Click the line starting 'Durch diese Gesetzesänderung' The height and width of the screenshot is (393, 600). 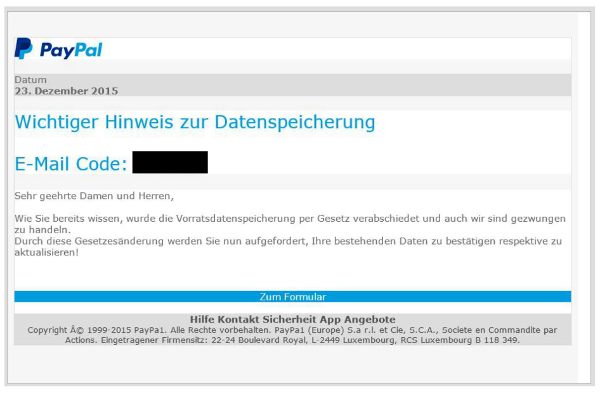tap(288, 241)
